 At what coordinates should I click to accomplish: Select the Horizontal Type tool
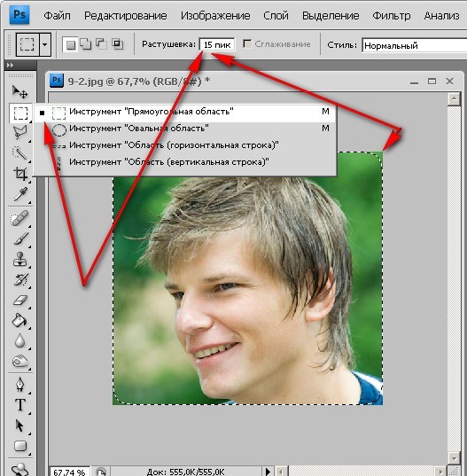coord(20,405)
